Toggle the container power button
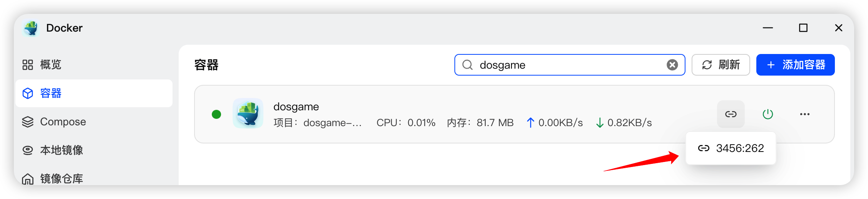This screenshot has width=868, height=199. point(767,114)
